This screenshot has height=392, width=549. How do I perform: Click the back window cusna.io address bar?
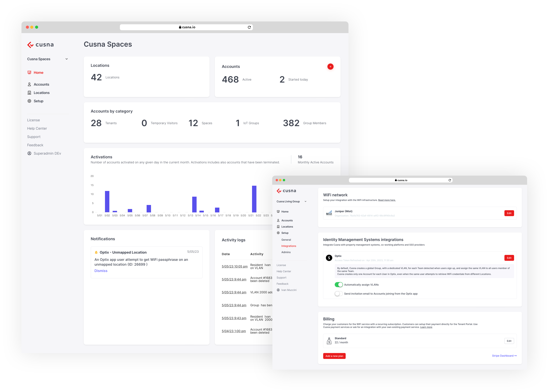186,27
